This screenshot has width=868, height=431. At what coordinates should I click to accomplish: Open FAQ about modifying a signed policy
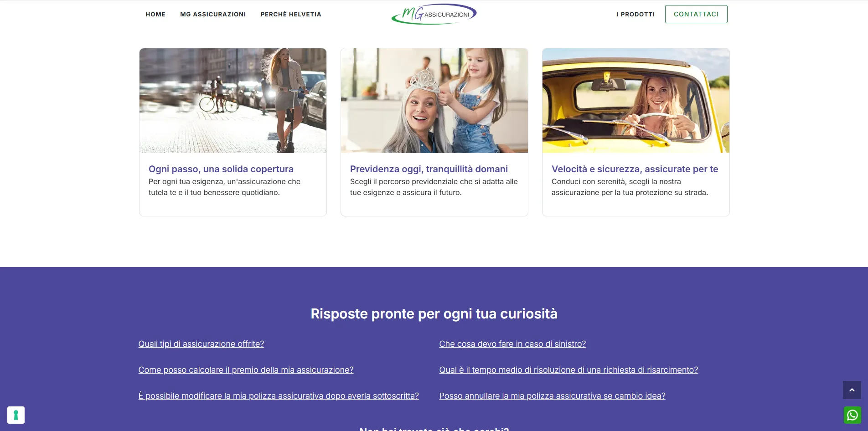pyautogui.click(x=279, y=396)
